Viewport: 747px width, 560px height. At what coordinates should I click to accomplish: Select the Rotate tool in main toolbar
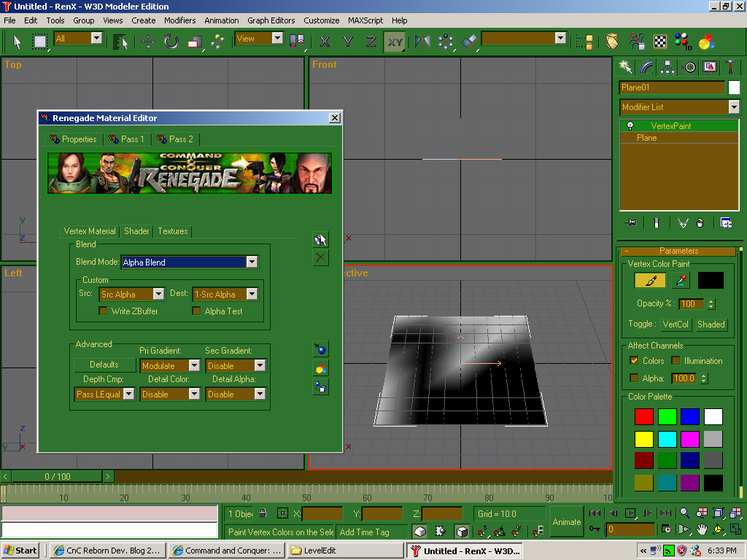pyautogui.click(x=171, y=41)
